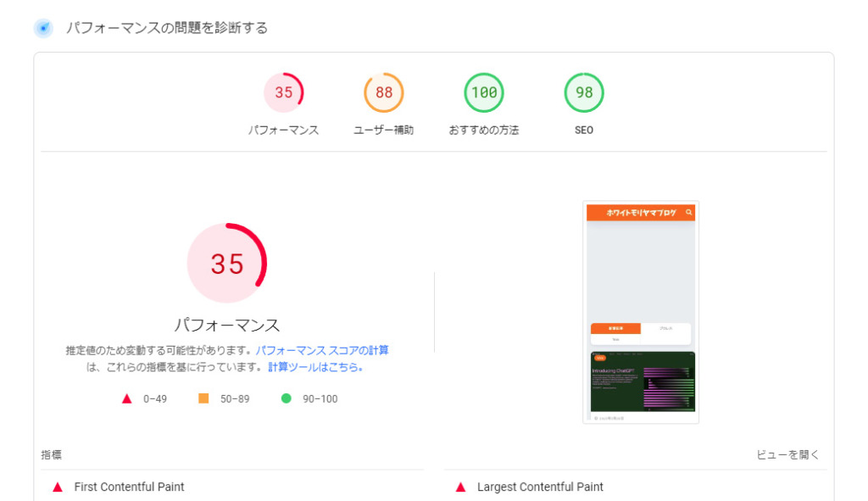Screen dimensions: 868x501
Task: Click the red triangle beside First Contentful Paint
Action: [58, 487]
